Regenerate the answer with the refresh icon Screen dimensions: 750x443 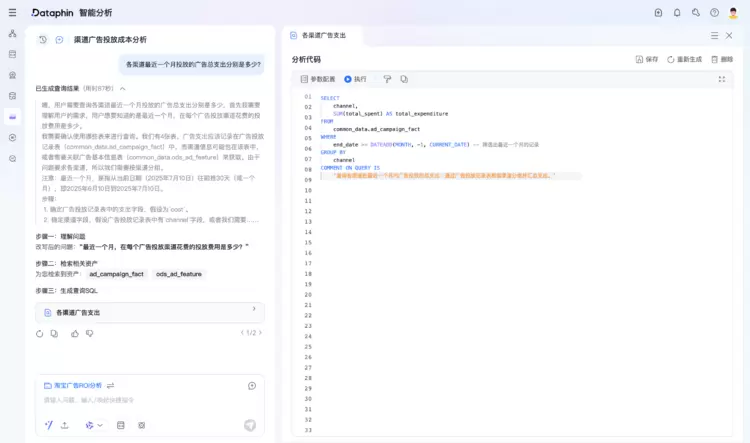pos(40,333)
